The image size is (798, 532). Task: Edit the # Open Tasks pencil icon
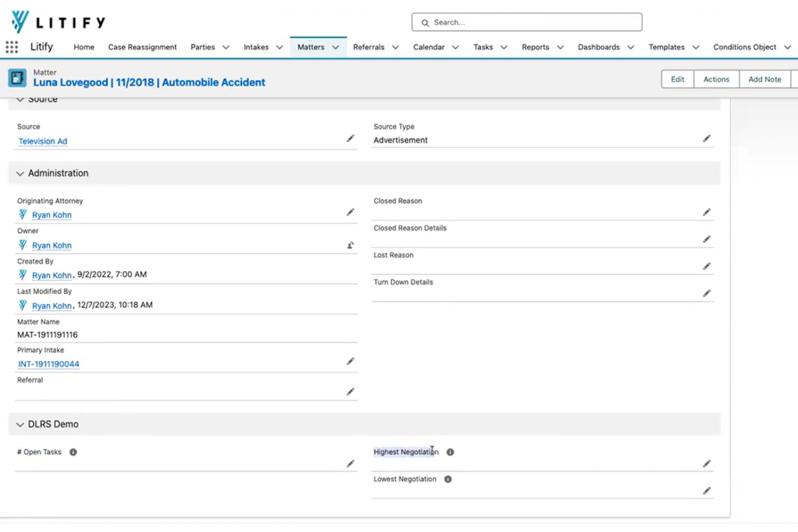tap(350, 464)
